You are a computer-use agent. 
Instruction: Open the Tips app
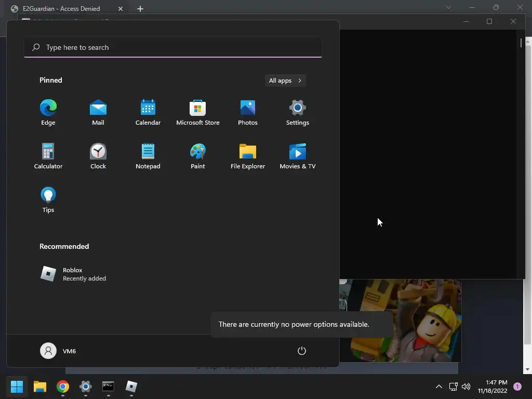[48, 200]
